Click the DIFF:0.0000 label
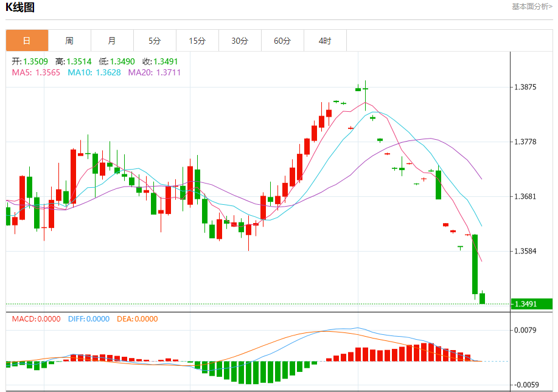The width and height of the screenshot is (558, 392). [x=89, y=319]
